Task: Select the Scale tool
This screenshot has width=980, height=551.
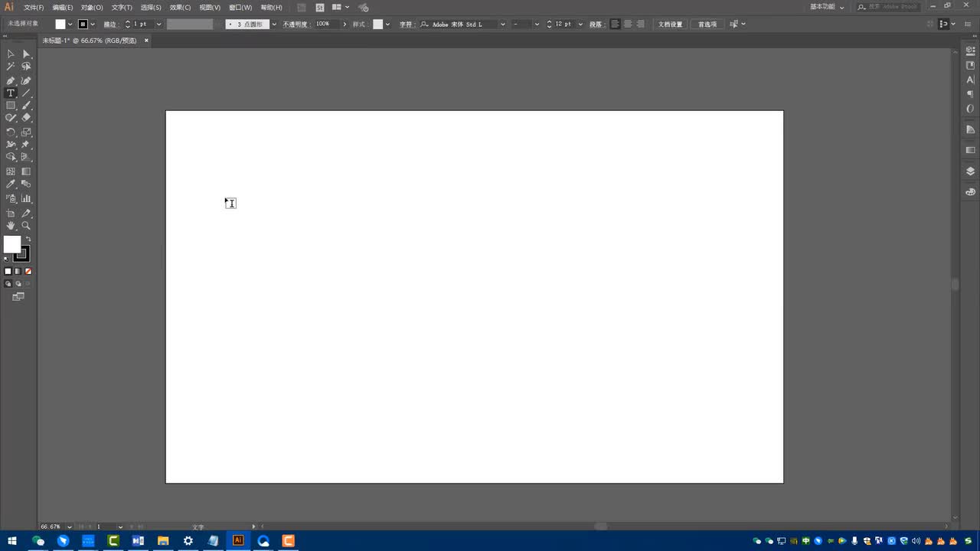Action: click(x=26, y=132)
